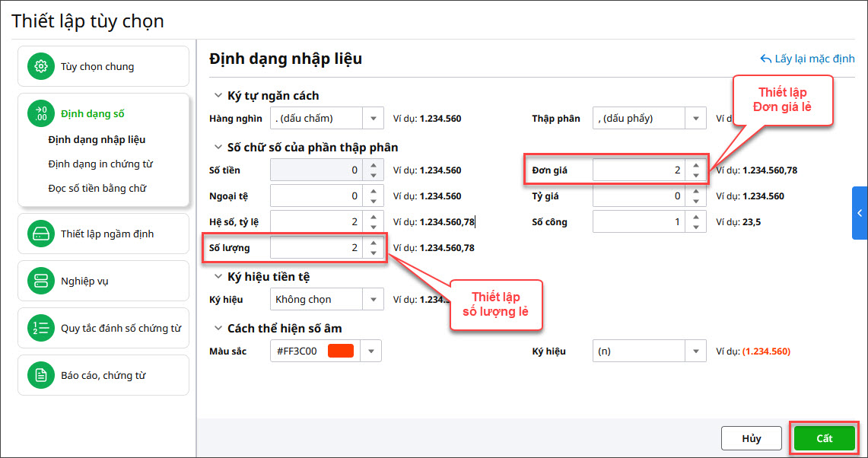Click the Hệ số, tỷ lệ value field
Image resolution: width=868 pixels, height=458 pixels.
(x=316, y=222)
